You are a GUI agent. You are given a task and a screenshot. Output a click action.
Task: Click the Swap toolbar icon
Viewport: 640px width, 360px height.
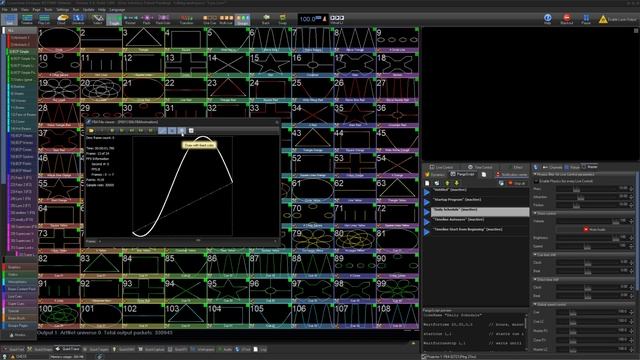[282, 19]
